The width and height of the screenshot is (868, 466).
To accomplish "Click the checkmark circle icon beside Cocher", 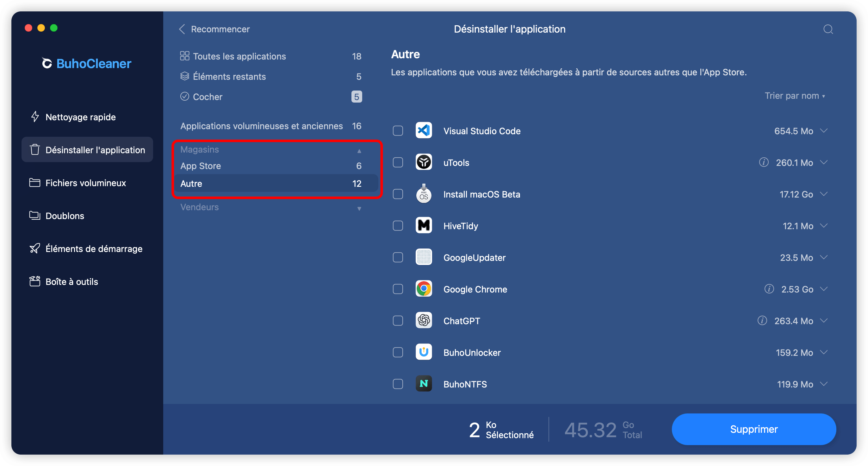I will 185,97.
